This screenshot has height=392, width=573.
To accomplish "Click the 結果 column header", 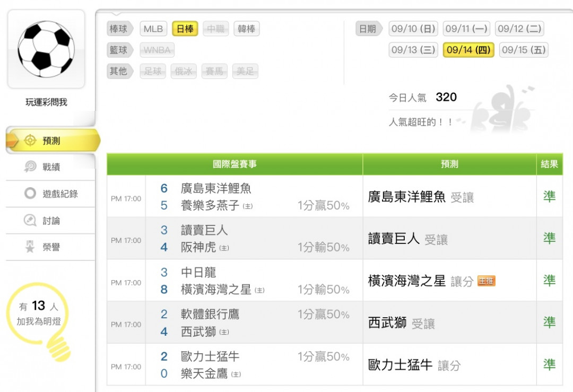I will 550,164.
